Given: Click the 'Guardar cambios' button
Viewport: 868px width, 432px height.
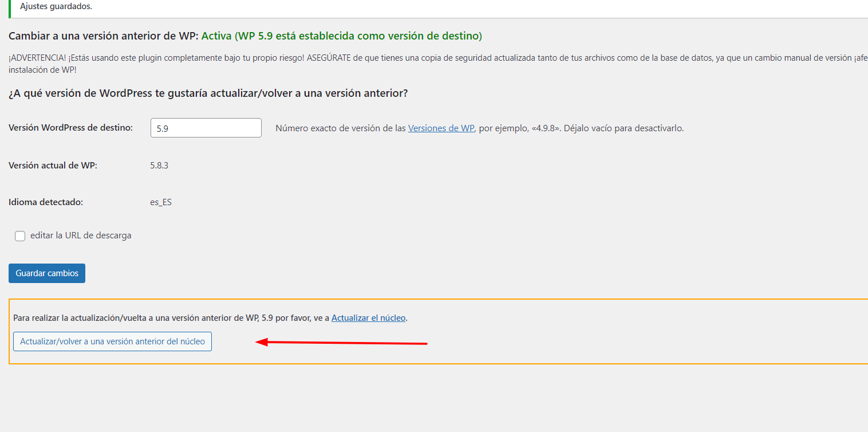Looking at the screenshot, I should tap(47, 273).
